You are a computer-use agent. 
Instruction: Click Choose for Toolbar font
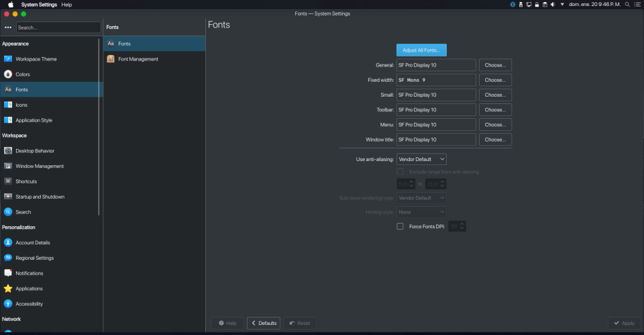[495, 109]
